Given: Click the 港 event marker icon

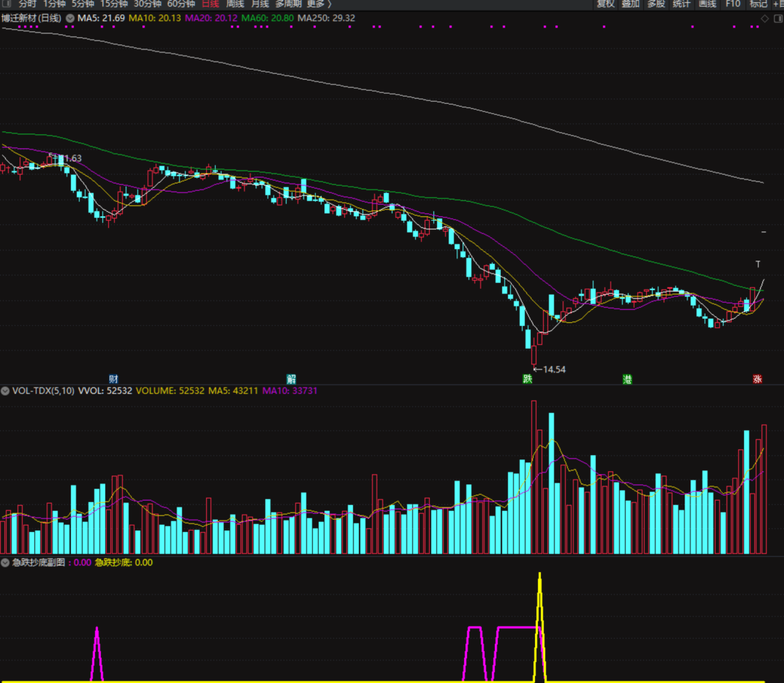Looking at the screenshot, I should [x=627, y=379].
